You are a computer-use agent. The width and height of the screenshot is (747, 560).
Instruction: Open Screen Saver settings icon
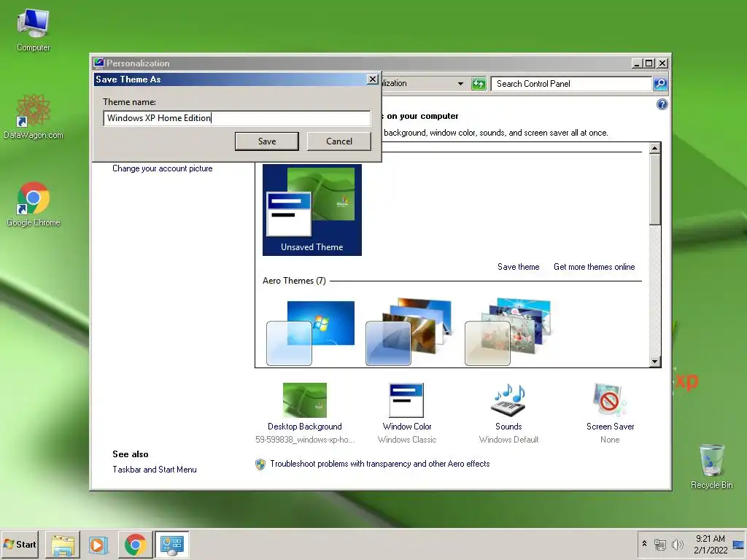pyautogui.click(x=610, y=400)
